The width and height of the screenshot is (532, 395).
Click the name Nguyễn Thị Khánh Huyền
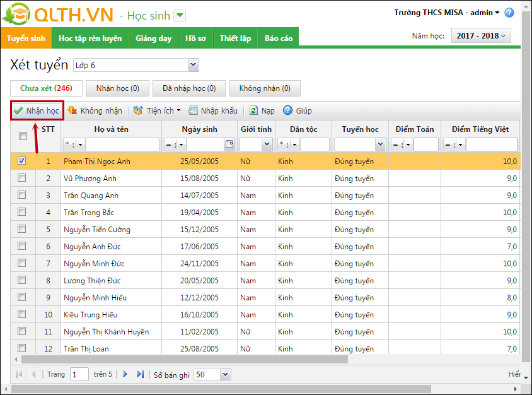tap(106, 331)
